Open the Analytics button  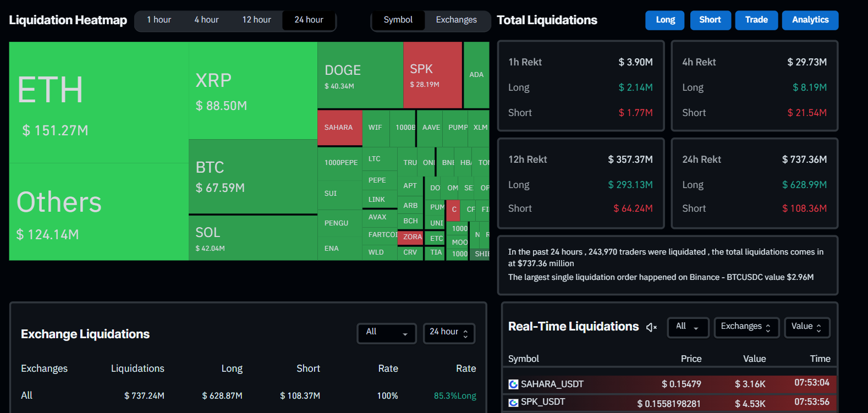point(810,20)
